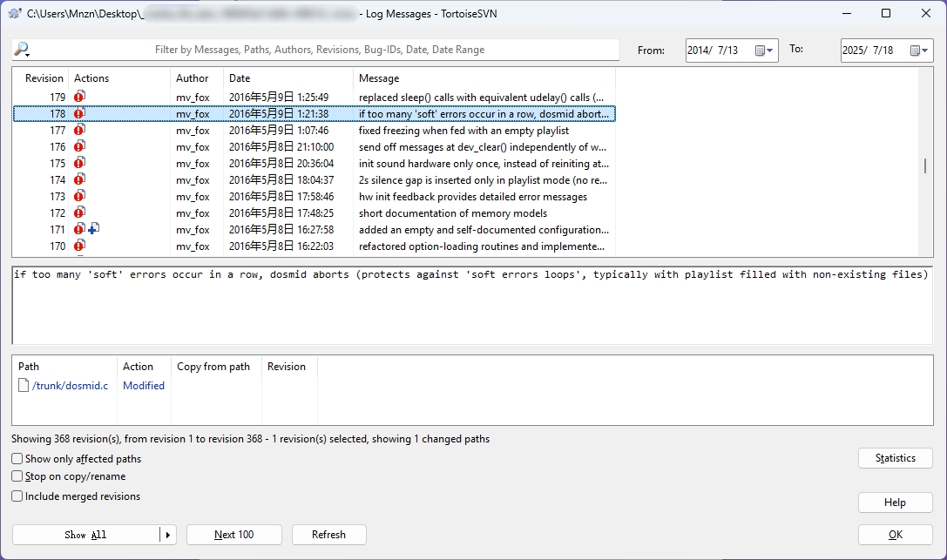Click the file icon beside /trunk/dosmid.c
The height and width of the screenshot is (560, 947).
pos(24,386)
